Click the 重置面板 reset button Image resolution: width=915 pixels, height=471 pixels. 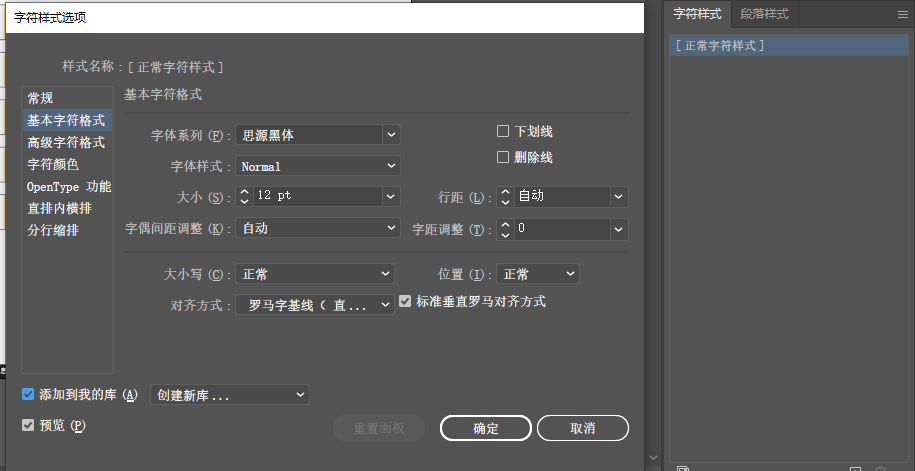pyautogui.click(x=379, y=428)
